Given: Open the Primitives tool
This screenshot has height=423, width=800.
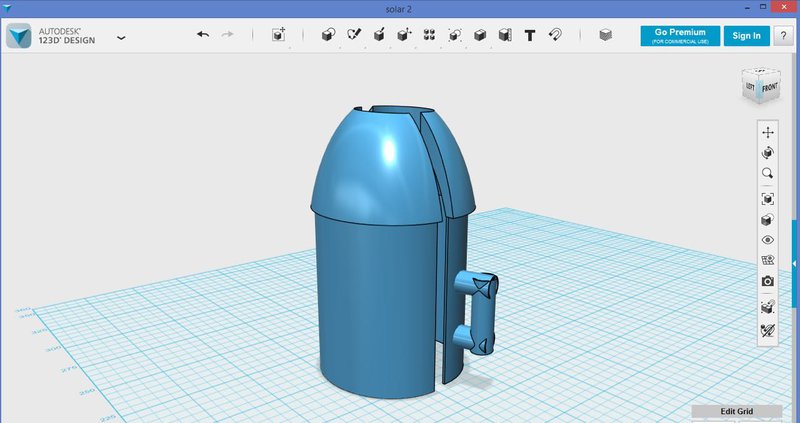Looking at the screenshot, I should click(327, 35).
